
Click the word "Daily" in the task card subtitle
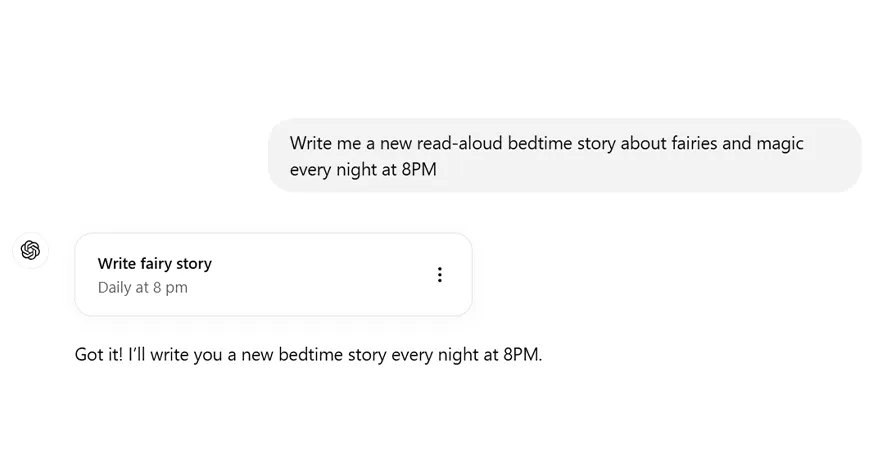(x=115, y=288)
